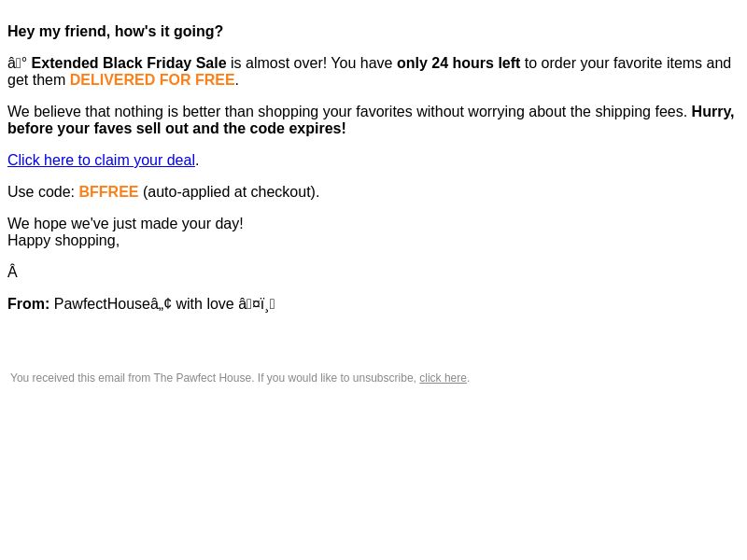This screenshot has width=747, height=560.
Task: Click the "Use code:" label
Action: click(x=41, y=192)
